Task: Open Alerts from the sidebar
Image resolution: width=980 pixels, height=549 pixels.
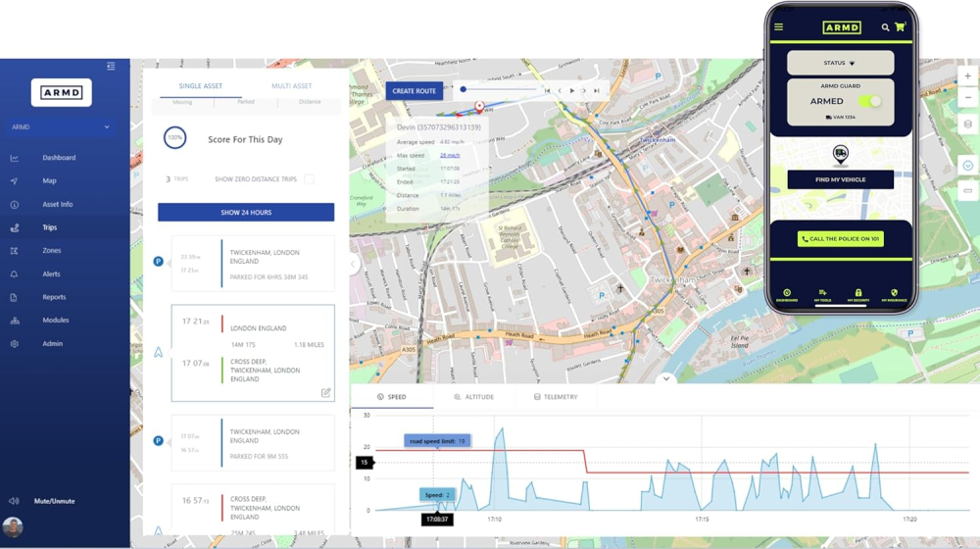Action: [51, 274]
